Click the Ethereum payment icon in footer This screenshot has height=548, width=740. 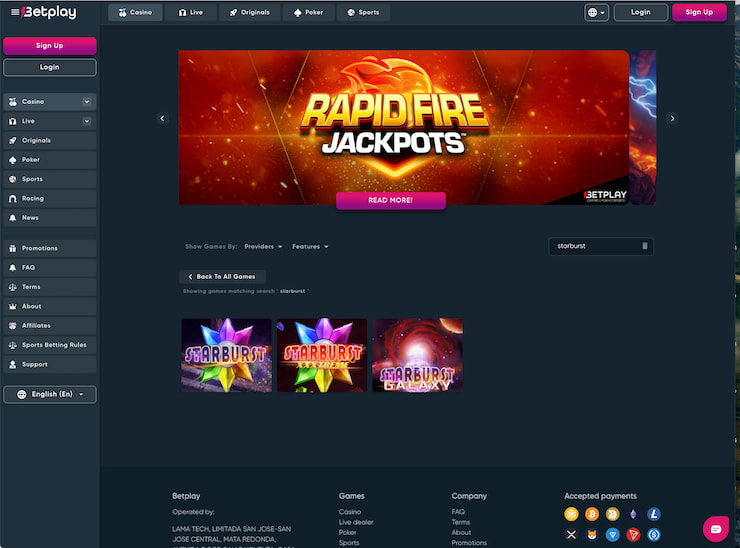tap(633, 514)
